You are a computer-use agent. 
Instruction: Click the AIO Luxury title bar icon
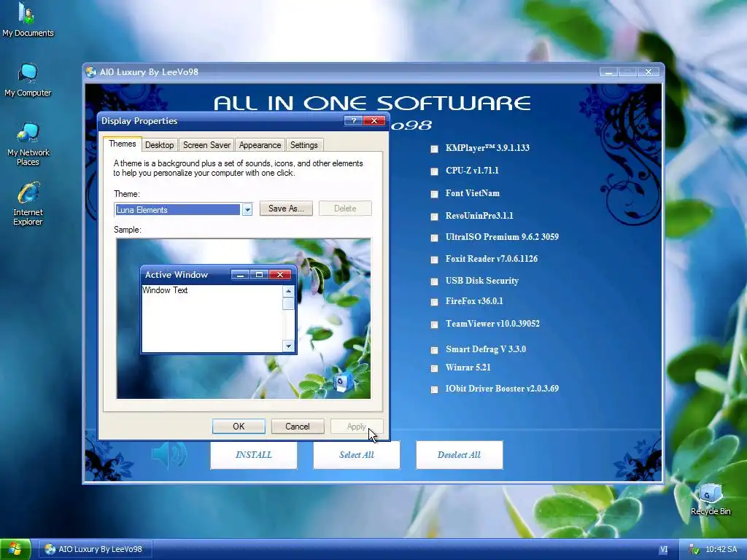[x=91, y=72]
